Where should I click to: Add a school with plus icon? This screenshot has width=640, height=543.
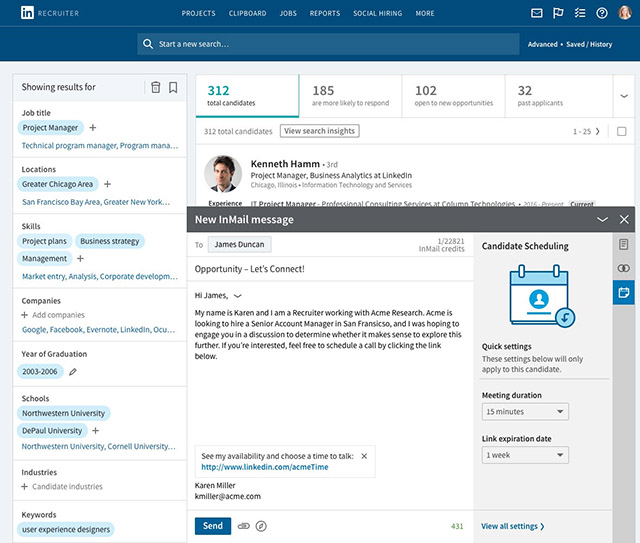pyautogui.click(x=96, y=430)
